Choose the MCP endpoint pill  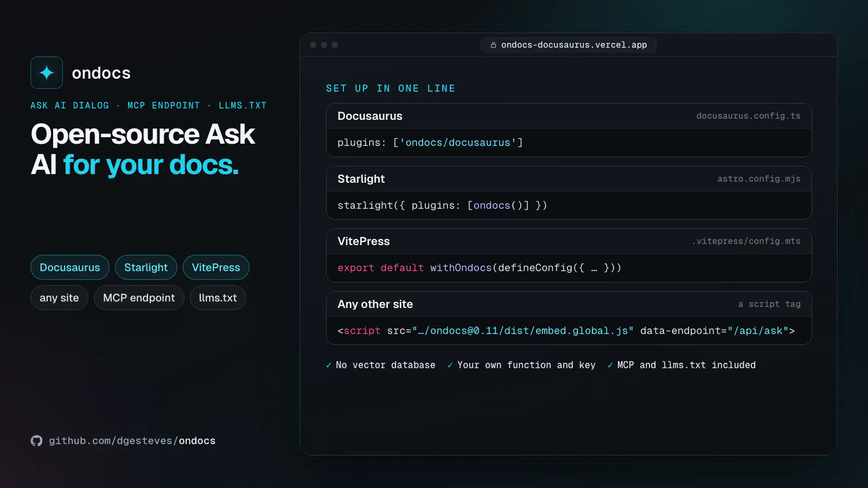139,298
